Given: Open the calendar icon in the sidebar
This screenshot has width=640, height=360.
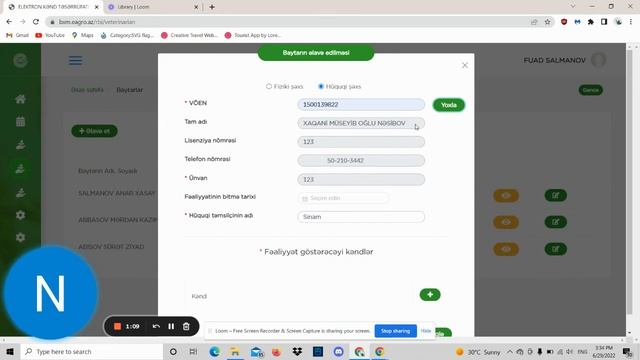Looking at the screenshot, I should point(20,121).
